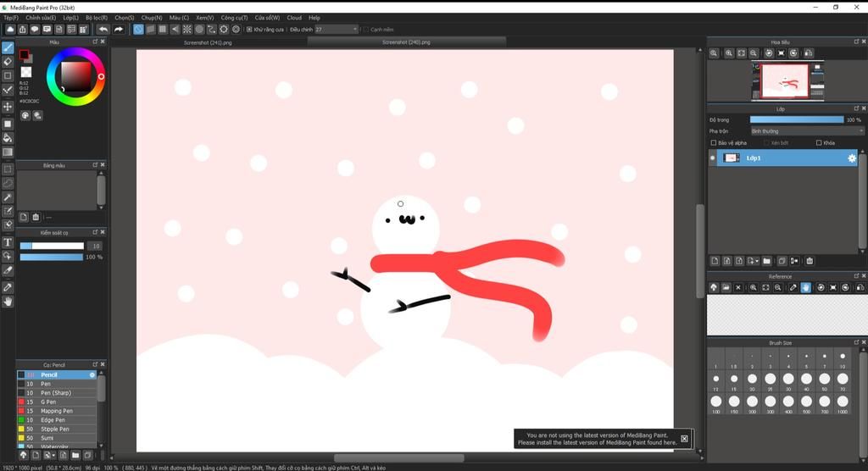Viewport: 868px width, 471px height.
Task: Select brush size 1000 preset
Action: tap(843, 403)
